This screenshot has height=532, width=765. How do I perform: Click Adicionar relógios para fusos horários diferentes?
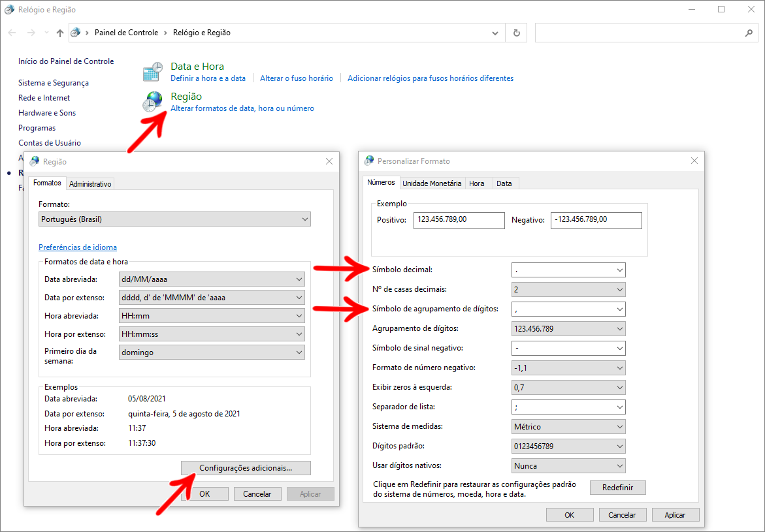(431, 78)
